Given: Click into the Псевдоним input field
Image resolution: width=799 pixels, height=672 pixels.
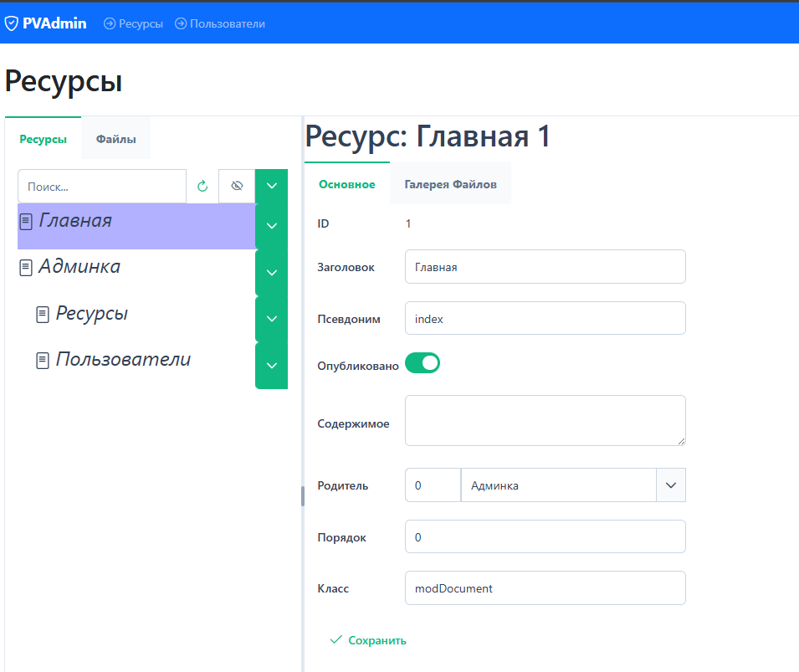Looking at the screenshot, I should pos(545,319).
